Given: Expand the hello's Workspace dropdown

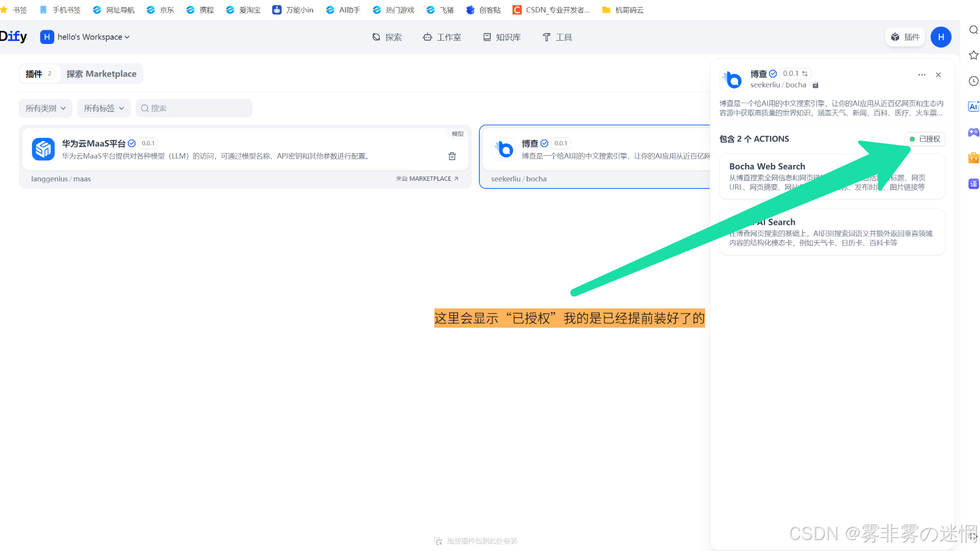Looking at the screenshot, I should coord(85,37).
